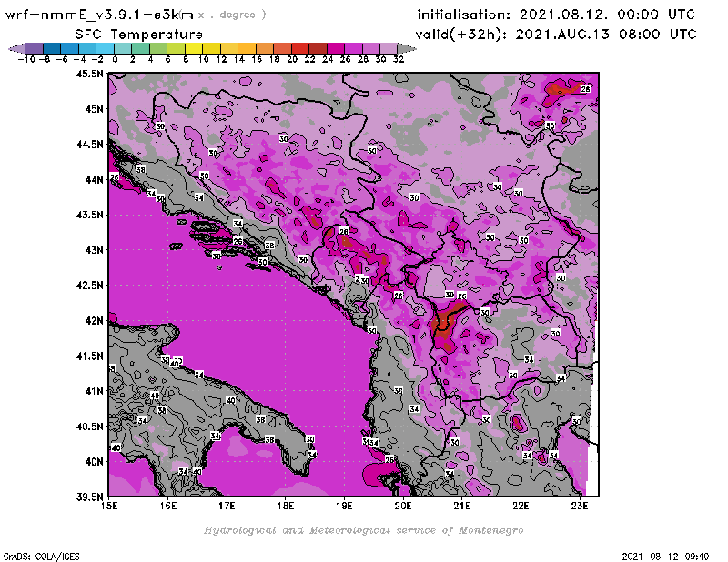728x562 pixels.
Task: Pick the light blue -4 to -2 legend swatch
Action: (x=87, y=48)
